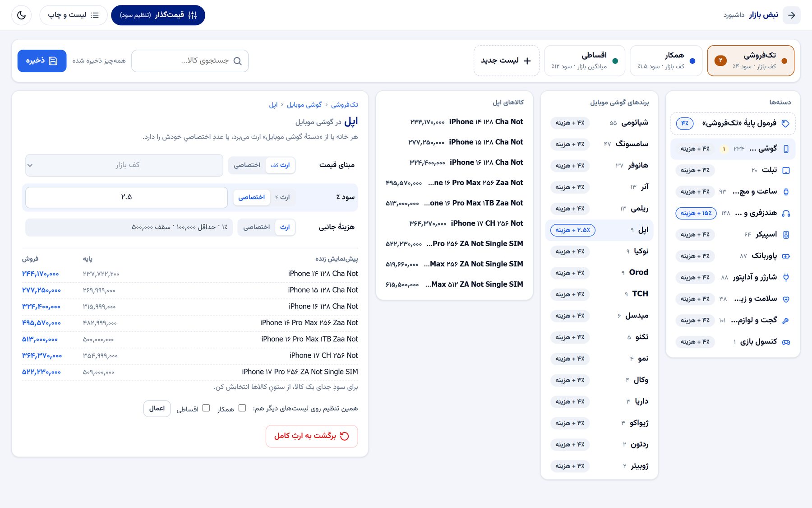Click the ذخیره save button
Screen dimensions: 812x508
tap(42, 61)
